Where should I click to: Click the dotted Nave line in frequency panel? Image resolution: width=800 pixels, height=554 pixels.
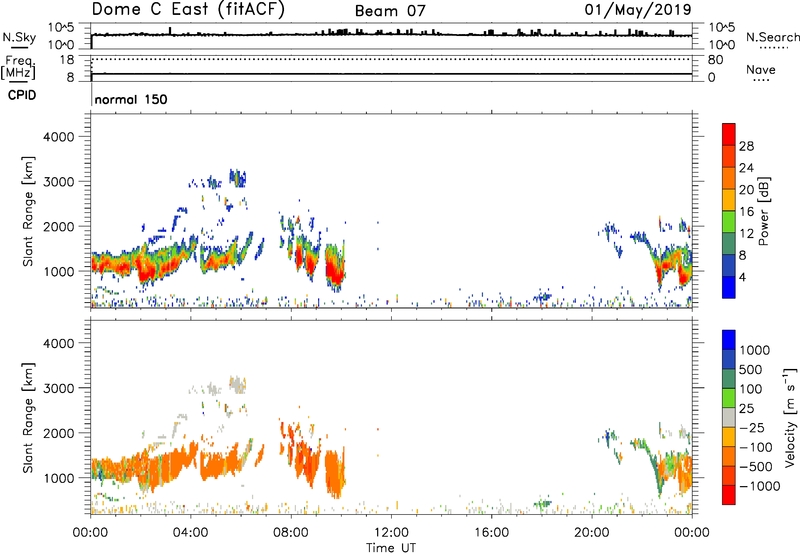tap(391, 59)
